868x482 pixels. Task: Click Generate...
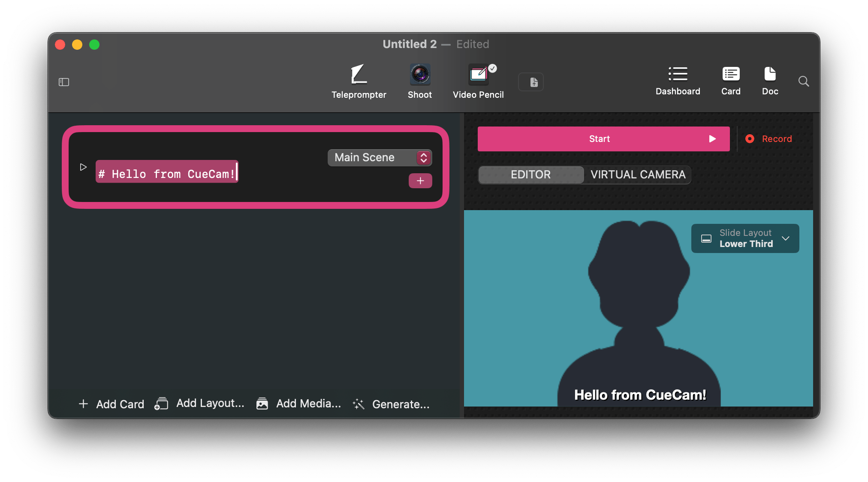[x=391, y=404]
